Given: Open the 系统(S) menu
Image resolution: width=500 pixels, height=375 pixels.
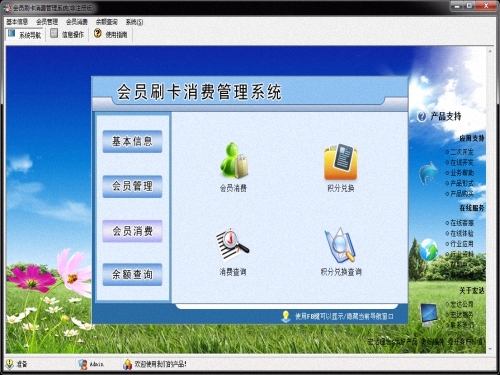Looking at the screenshot, I should pyautogui.click(x=134, y=22).
